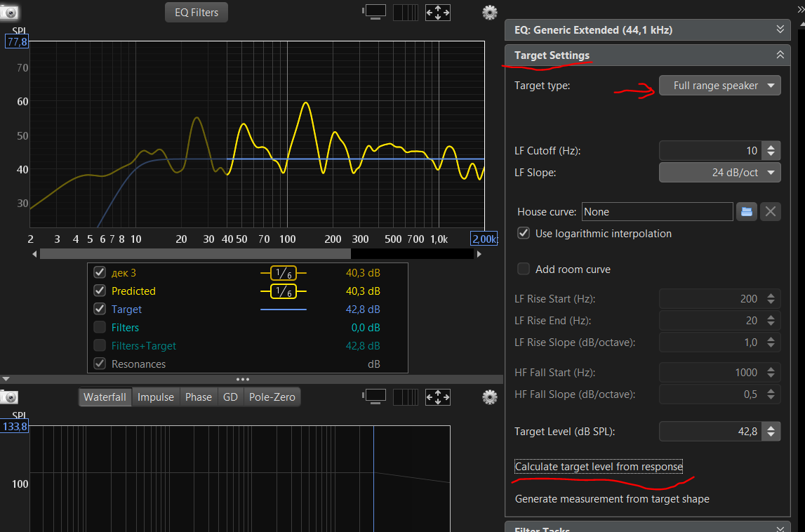
Task: Open house curve file browser folder icon
Action: [747, 211]
